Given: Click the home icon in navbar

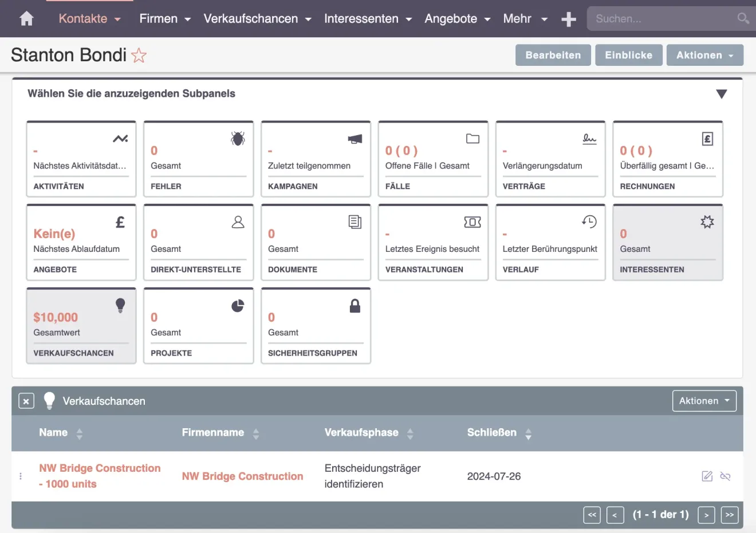Looking at the screenshot, I should point(26,19).
